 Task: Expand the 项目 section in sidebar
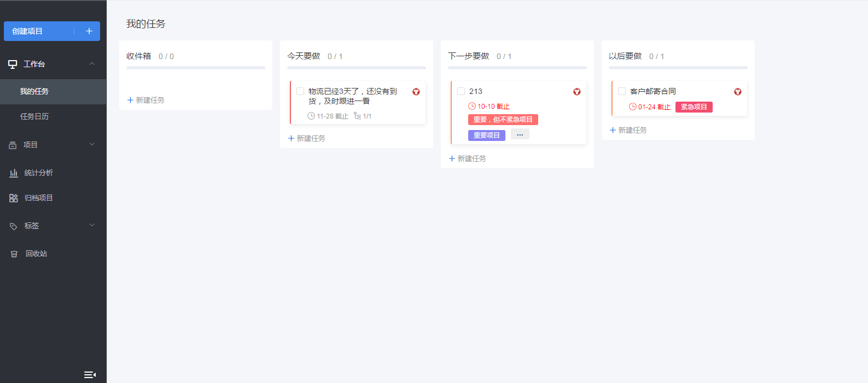[92, 145]
